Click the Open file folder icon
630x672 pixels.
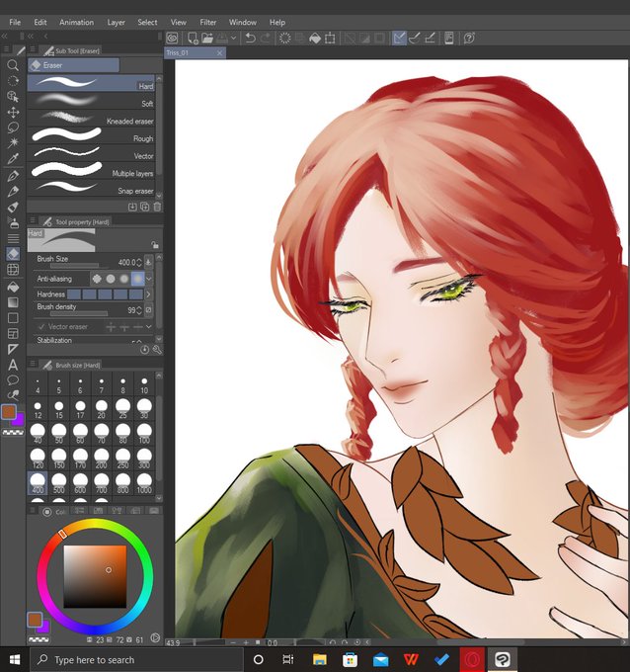[207, 39]
